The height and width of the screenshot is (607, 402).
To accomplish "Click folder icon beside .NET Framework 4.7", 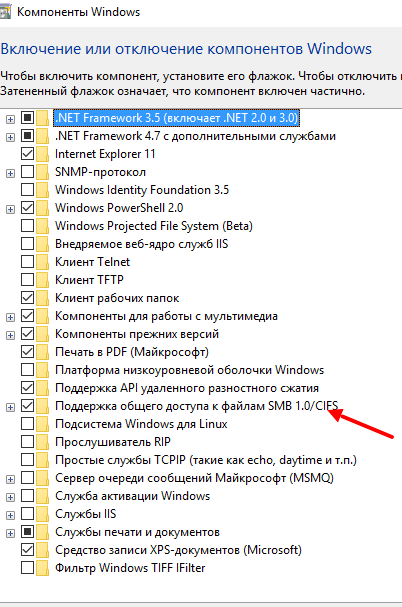I will point(43,136).
